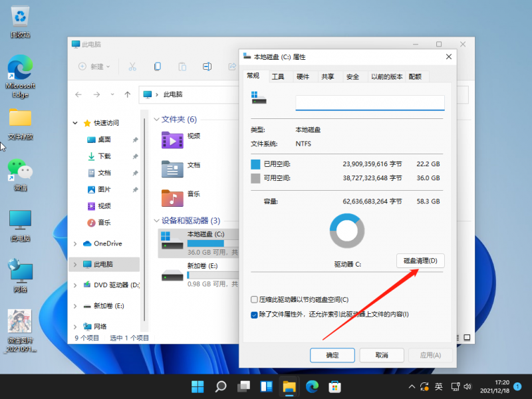The height and width of the screenshot is (399, 532).
Task: Open the Widgets panel from taskbar
Action: [266, 386]
